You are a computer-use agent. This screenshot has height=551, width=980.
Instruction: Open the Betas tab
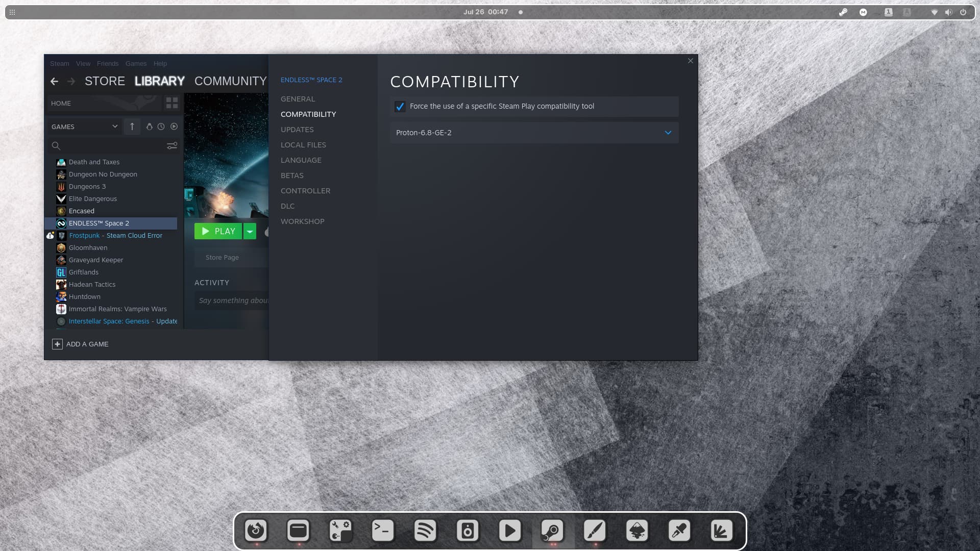point(292,176)
